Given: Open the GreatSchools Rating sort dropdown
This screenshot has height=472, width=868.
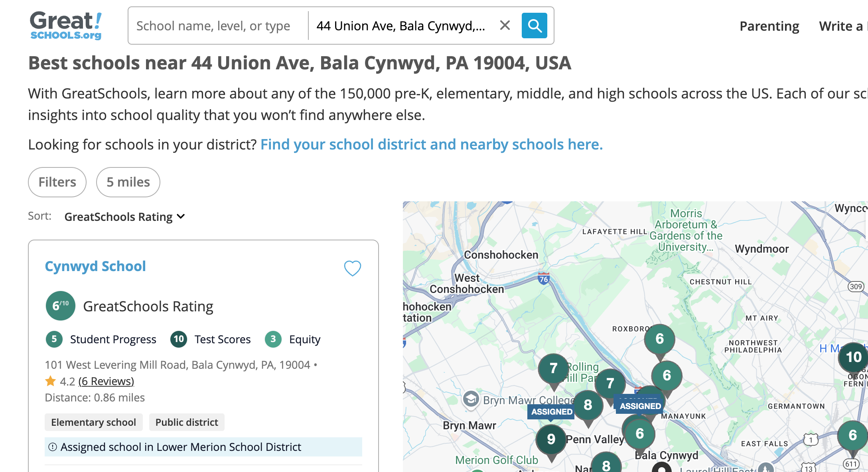Looking at the screenshot, I should pos(124,217).
